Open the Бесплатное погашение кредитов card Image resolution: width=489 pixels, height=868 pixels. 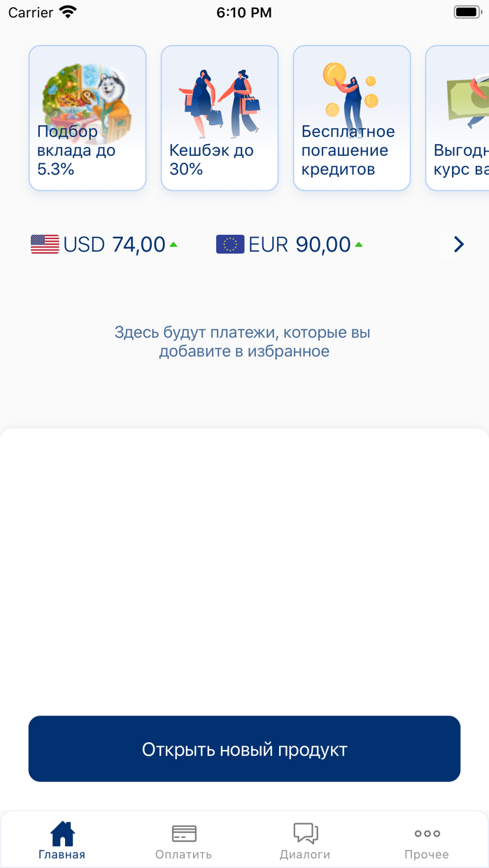pyautogui.click(x=352, y=118)
